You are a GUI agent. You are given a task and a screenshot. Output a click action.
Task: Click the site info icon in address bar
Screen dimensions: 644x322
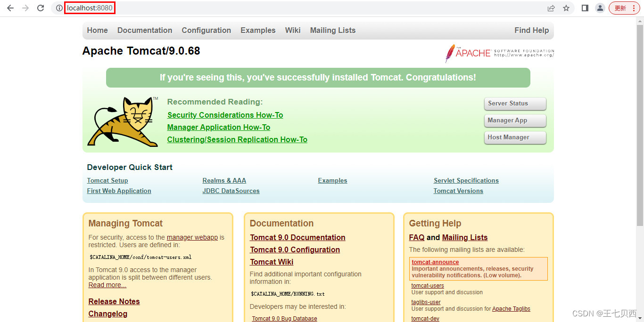point(59,8)
